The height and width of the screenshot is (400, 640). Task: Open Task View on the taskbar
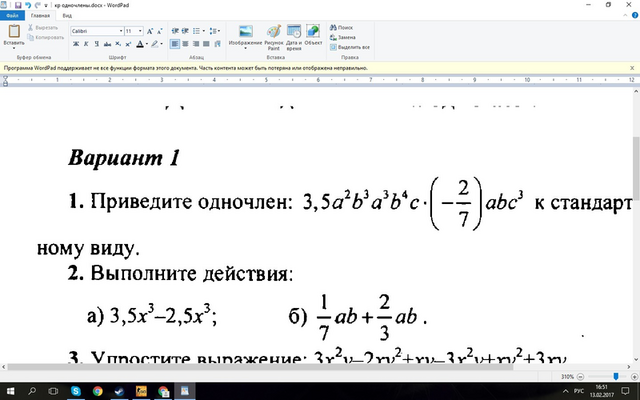53,391
